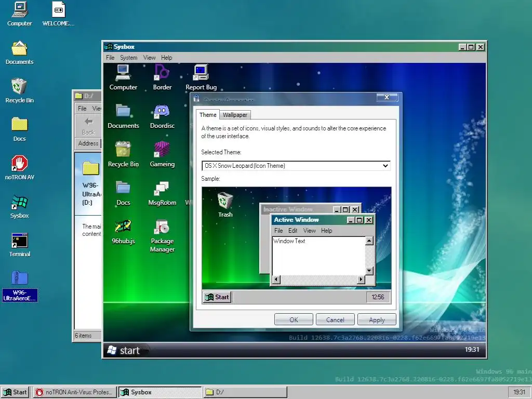The height and width of the screenshot is (399, 532).
Task: Click the sample Start button in the preview
Action: (217, 297)
